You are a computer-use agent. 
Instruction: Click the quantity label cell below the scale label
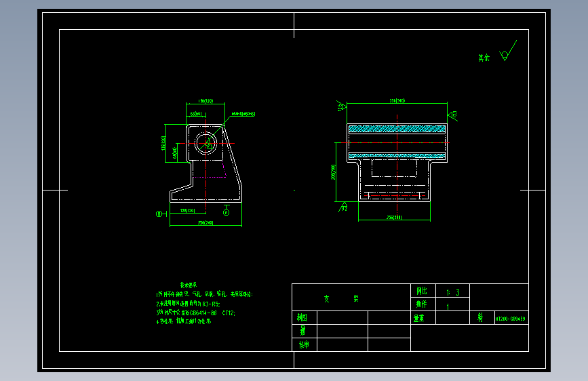(423, 304)
